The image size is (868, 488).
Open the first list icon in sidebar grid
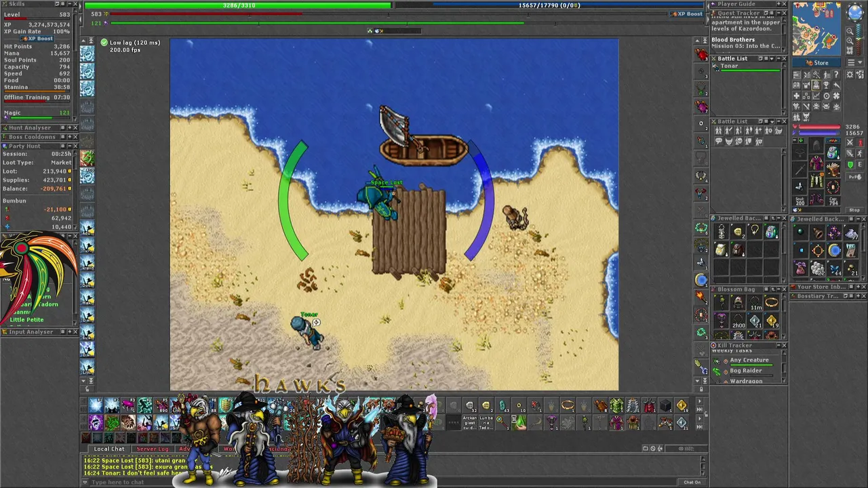tap(797, 75)
